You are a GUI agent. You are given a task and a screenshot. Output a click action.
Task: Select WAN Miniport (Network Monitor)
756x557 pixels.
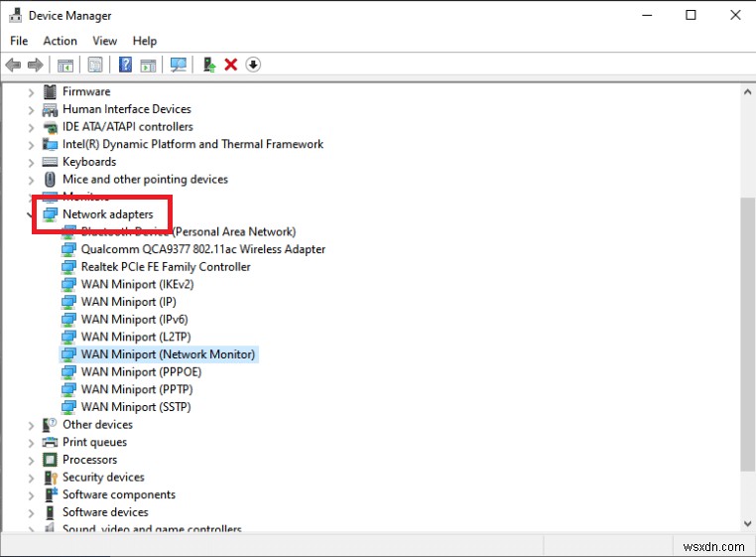[168, 354]
